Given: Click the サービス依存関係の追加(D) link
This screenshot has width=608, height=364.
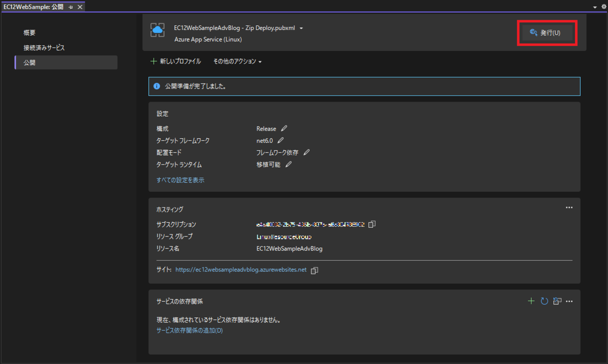Looking at the screenshot, I should [x=189, y=330].
